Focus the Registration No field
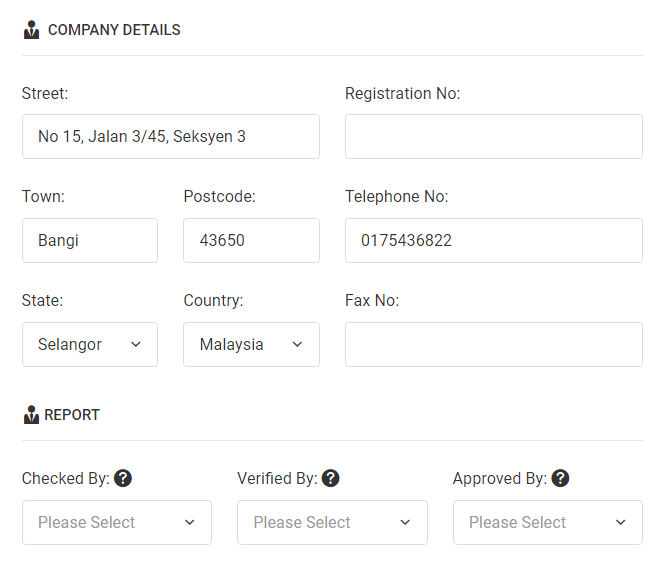 494,136
